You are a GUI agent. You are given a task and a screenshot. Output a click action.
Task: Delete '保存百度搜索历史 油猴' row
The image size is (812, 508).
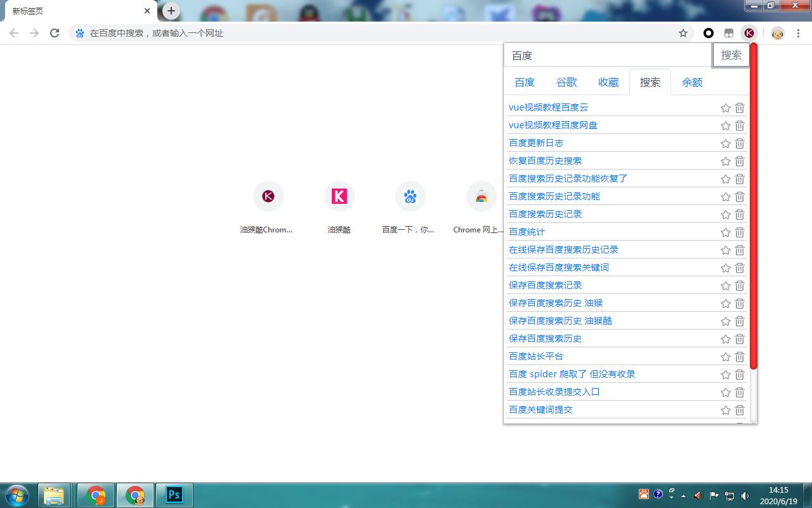pos(740,304)
